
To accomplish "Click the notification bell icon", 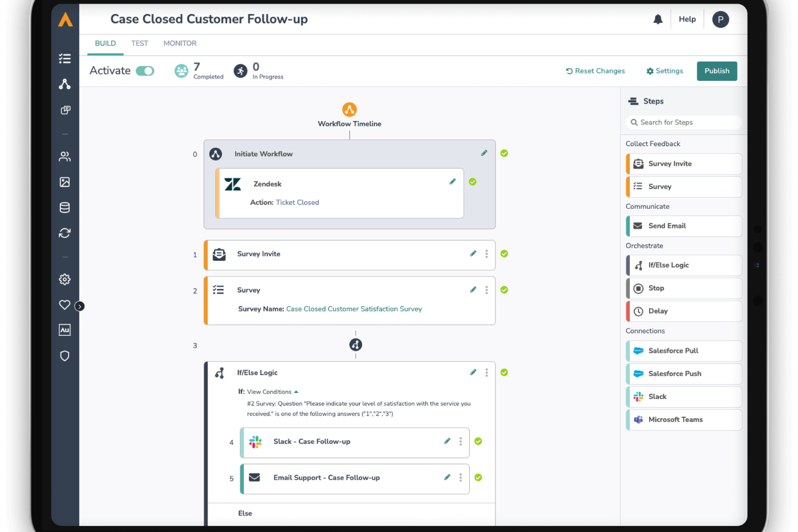I will click(x=657, y=19).
